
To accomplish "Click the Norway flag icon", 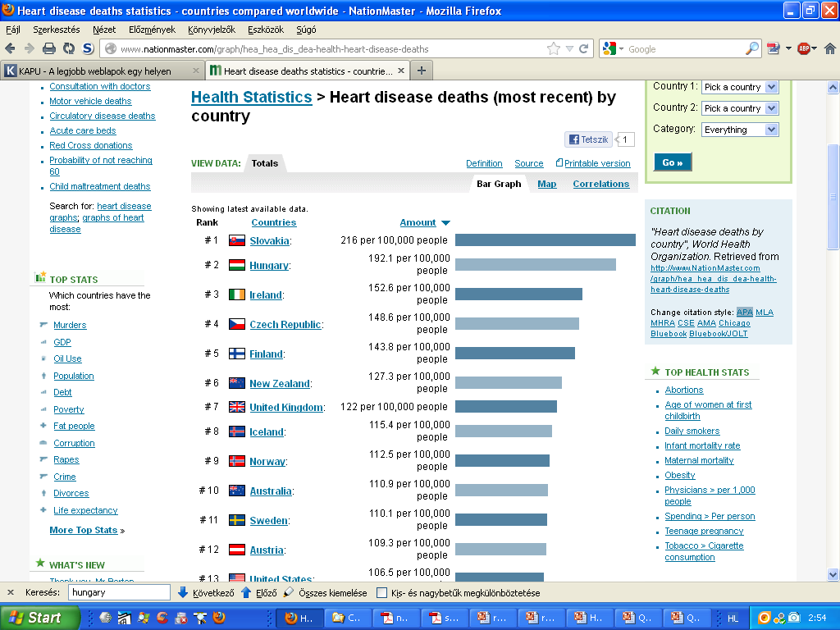I will pyautogui.click(x=237, y=461).
